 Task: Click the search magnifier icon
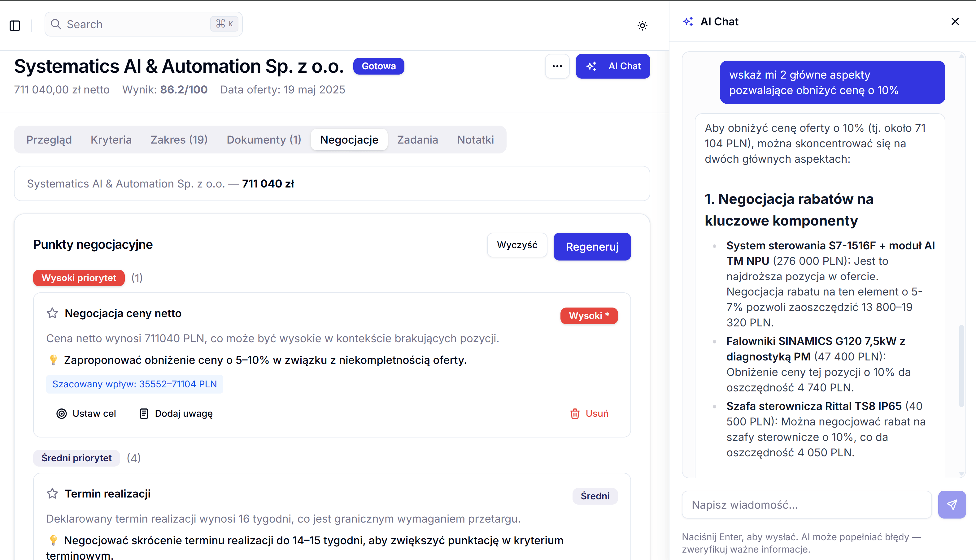pyautogui.click(x=56, y=24)
